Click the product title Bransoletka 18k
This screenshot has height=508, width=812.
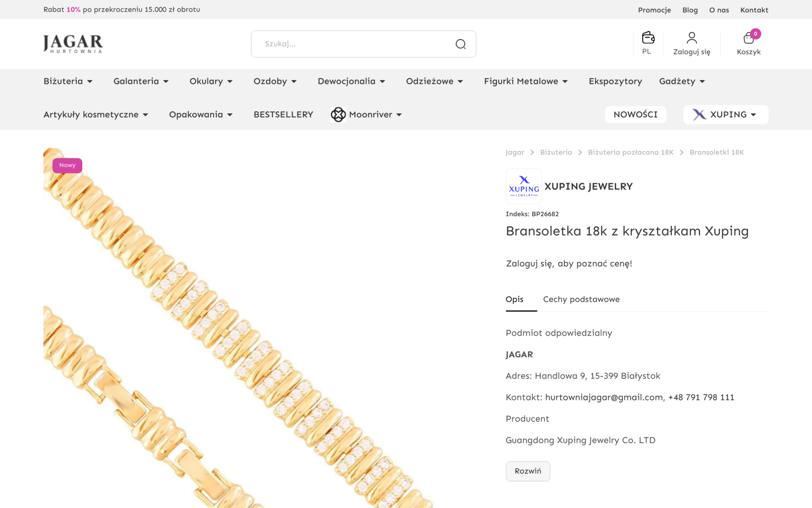(x=627, y=231)
